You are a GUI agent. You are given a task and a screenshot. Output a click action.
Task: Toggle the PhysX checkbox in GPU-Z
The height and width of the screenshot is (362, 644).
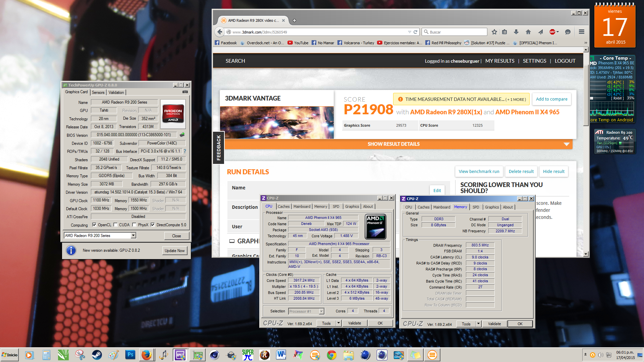pos(134,225)
